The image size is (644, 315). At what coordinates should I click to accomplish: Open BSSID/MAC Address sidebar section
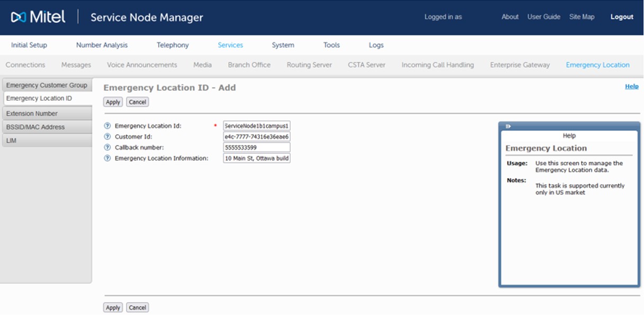coord(35,127)
